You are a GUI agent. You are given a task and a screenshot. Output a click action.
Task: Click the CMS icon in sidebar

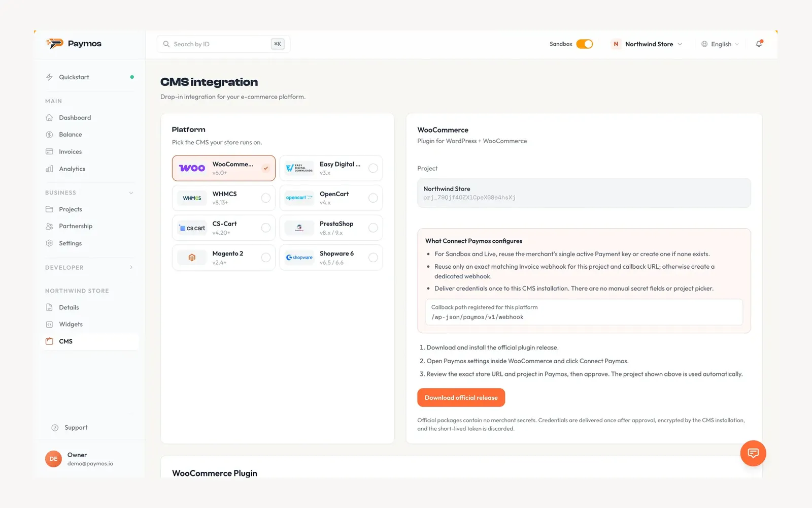tap(49, 341)
